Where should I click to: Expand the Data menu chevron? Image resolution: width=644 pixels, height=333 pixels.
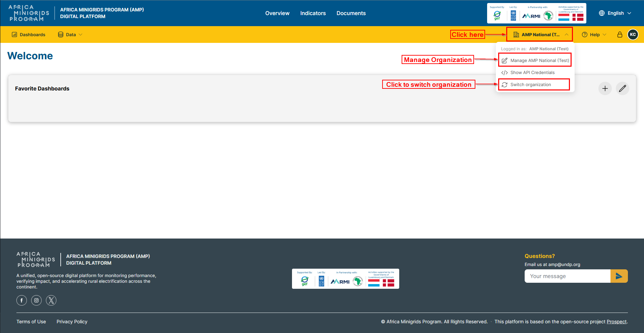click(x=80, y=35)
